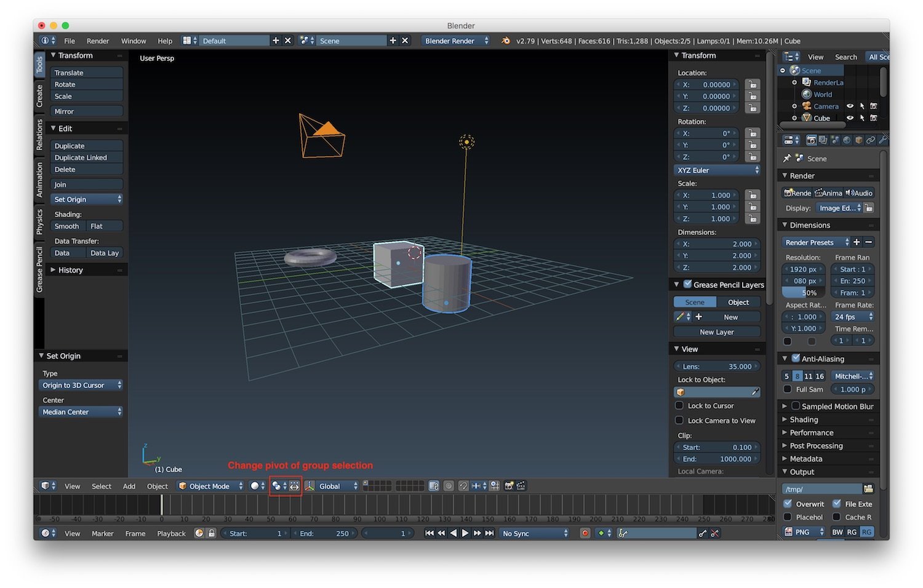Disable Overwrite checkbox in Output
Image resolution: width=923 pixels, height=588 pixels.
click(787, 504)
